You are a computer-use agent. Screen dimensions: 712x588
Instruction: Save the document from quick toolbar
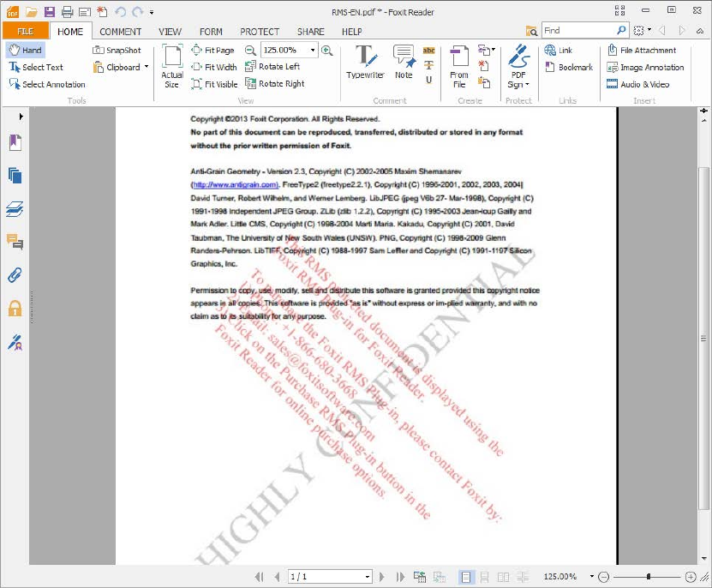[x=49, y=12]
